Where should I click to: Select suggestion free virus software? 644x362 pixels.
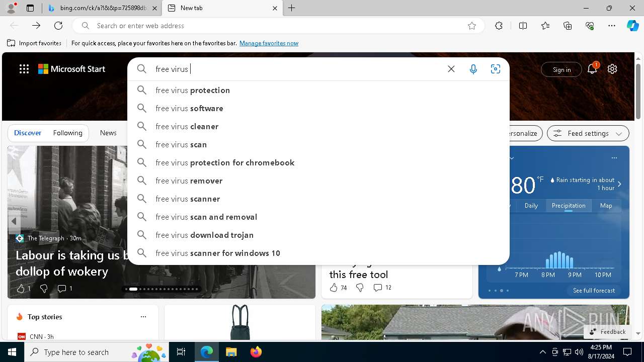tap(318, 108)
